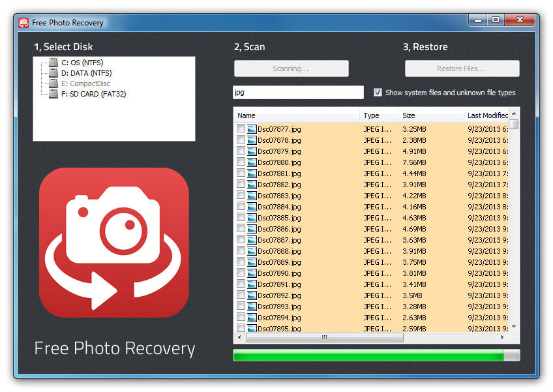Select file name Dsc07890.jpg
Image resolution: width=553 pixels, height=392 pixels.
279,273
